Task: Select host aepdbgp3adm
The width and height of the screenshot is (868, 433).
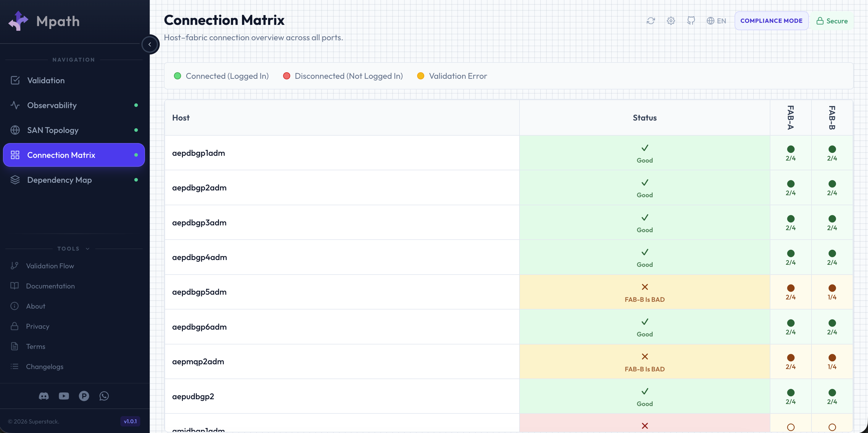Action: pos(199,222)
